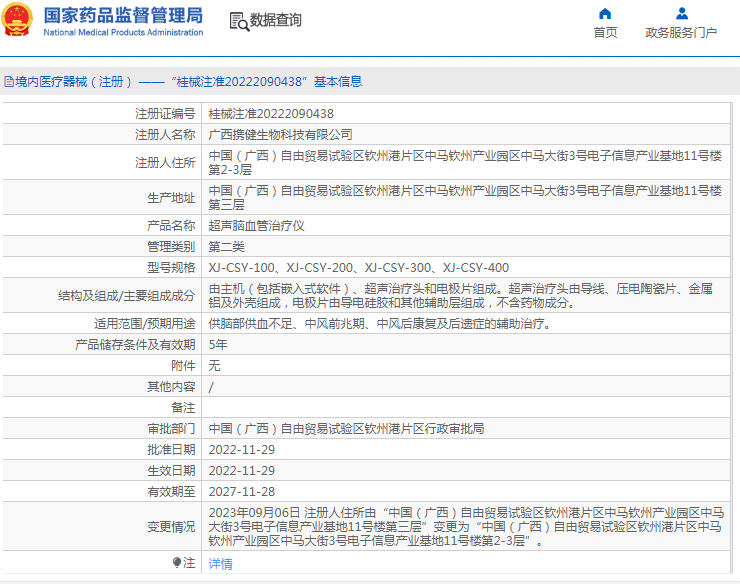Screen dimensions: 740x584
Task: Click model spec value XJ-CSY-100、XJ-CSY-200
Action: click(359, 268)
